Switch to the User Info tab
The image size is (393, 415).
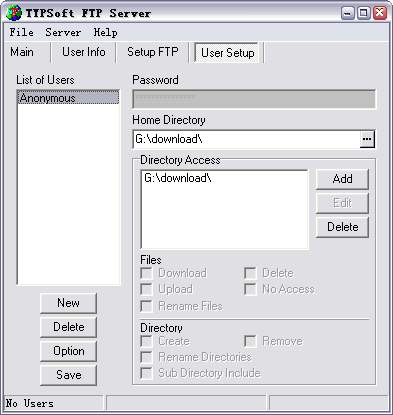pyautogui.click(x=84, y=52)
